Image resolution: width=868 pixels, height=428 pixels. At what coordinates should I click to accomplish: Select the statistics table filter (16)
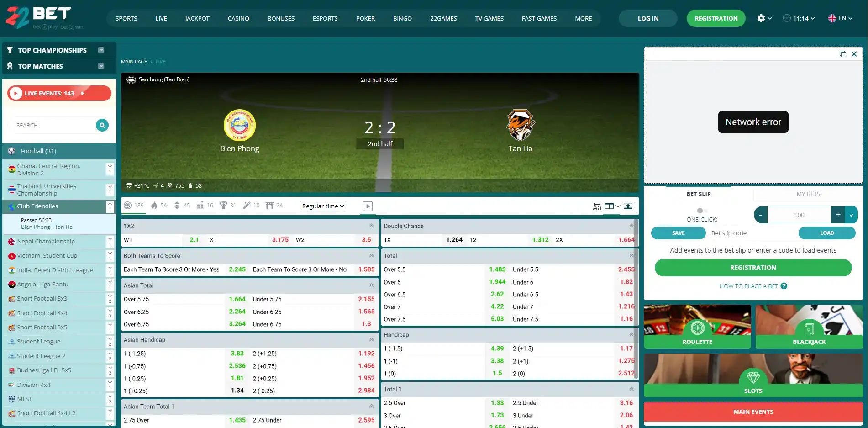point(205,206)
